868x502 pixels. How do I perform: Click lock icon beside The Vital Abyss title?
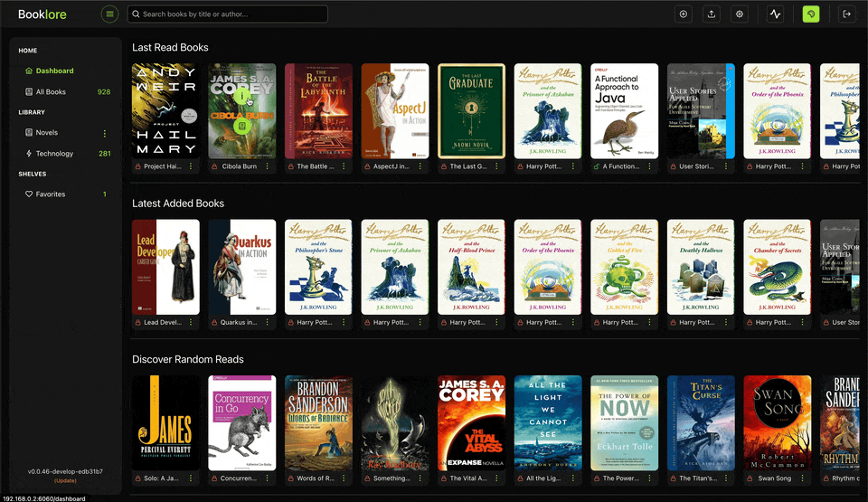(x=443, y=478)
